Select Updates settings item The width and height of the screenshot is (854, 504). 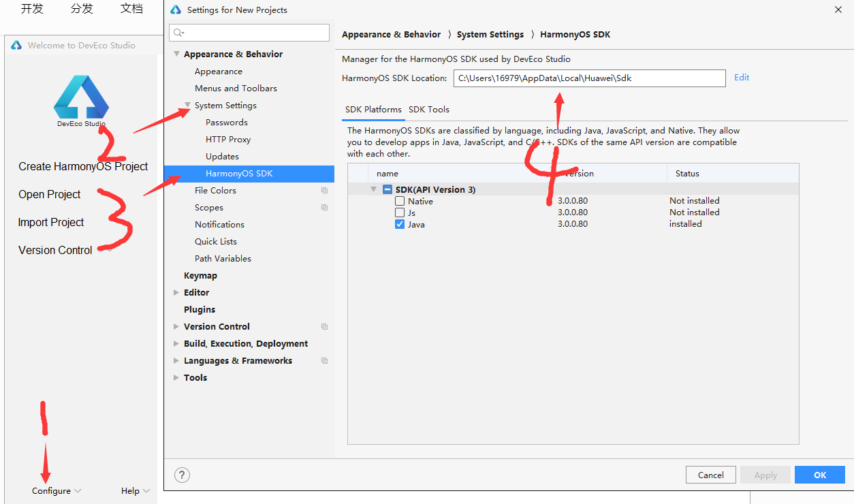tap(222, 157)
